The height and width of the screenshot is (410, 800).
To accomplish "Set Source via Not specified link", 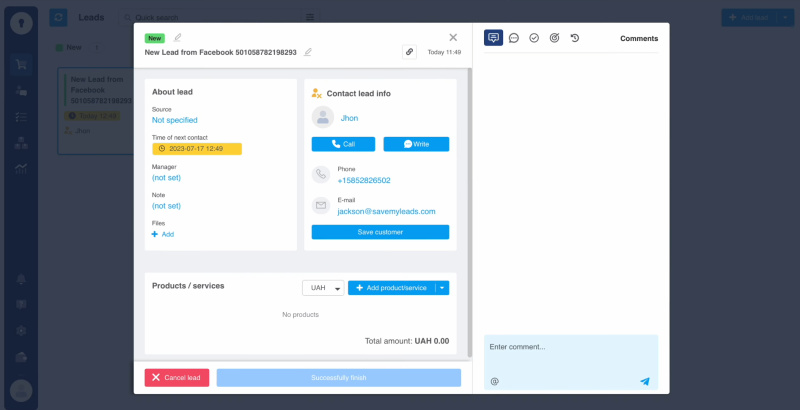I will (174, 120).
